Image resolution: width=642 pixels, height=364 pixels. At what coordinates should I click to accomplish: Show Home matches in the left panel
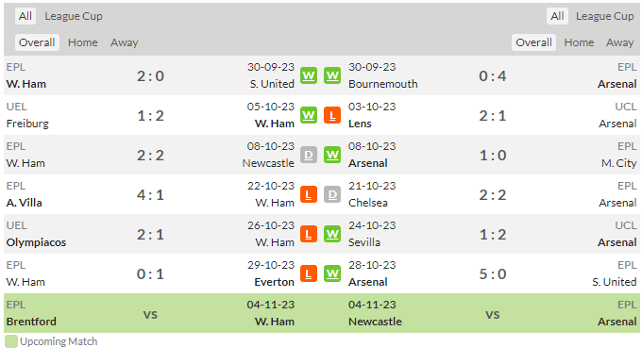[x=83, y=42]
